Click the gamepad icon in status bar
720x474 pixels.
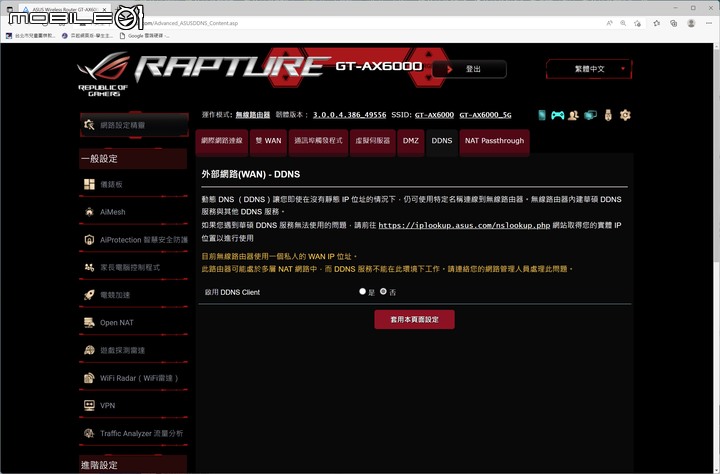(x=557, y=115)
